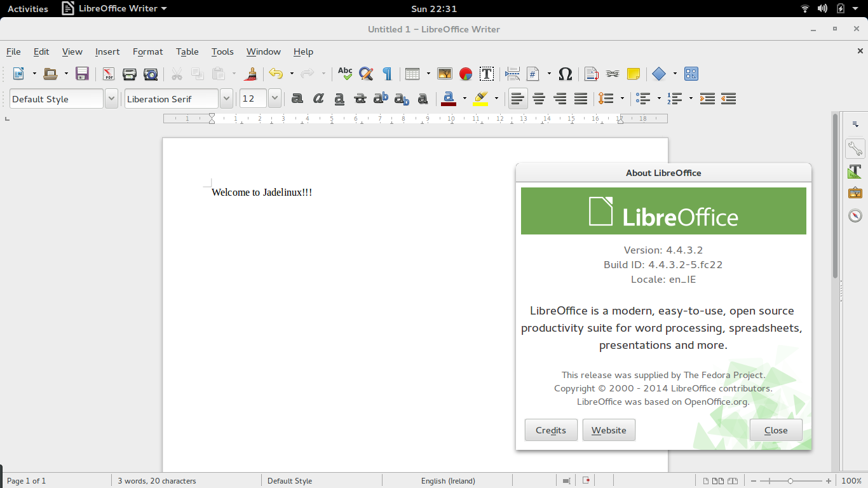Click the Print icon
The height and width of the screenshot is (488, 868).
(130, 74)
